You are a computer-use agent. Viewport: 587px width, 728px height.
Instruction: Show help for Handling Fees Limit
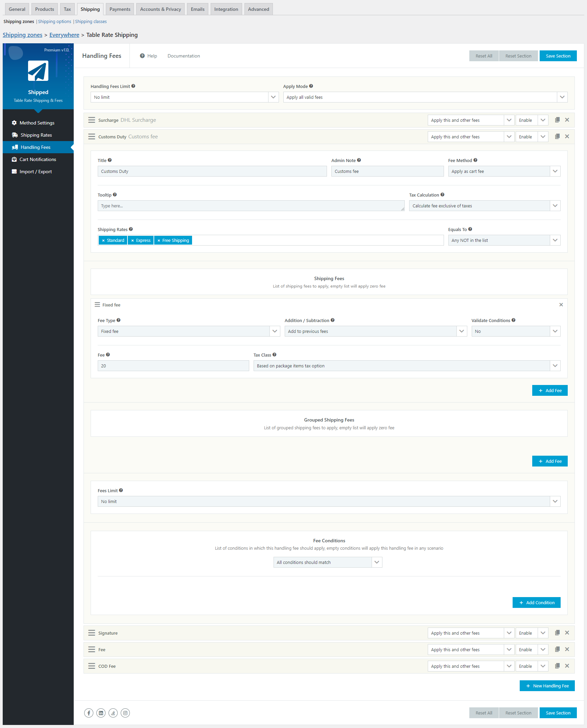133,86
